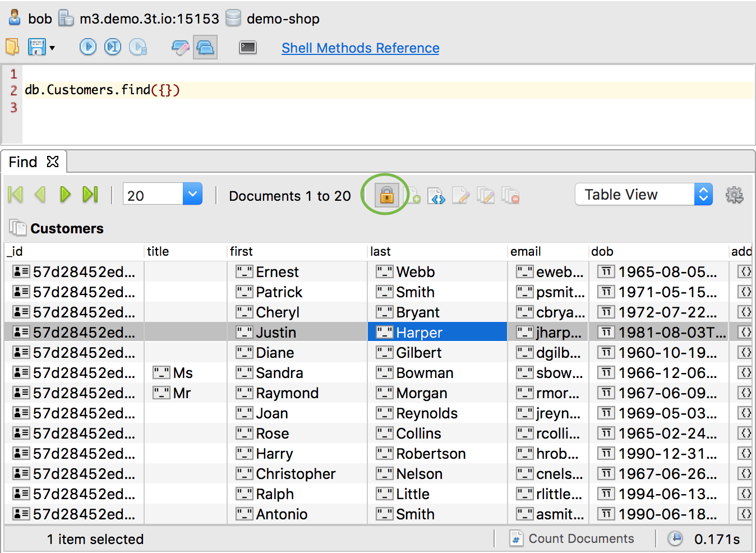Select the Ms title cell
The width and height of the screenshot is (756, 553).
point(186,373)
